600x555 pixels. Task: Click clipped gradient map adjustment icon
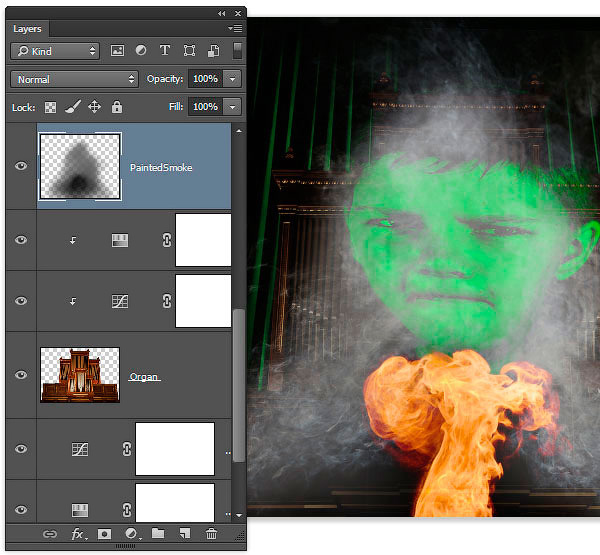click(120, 240)
